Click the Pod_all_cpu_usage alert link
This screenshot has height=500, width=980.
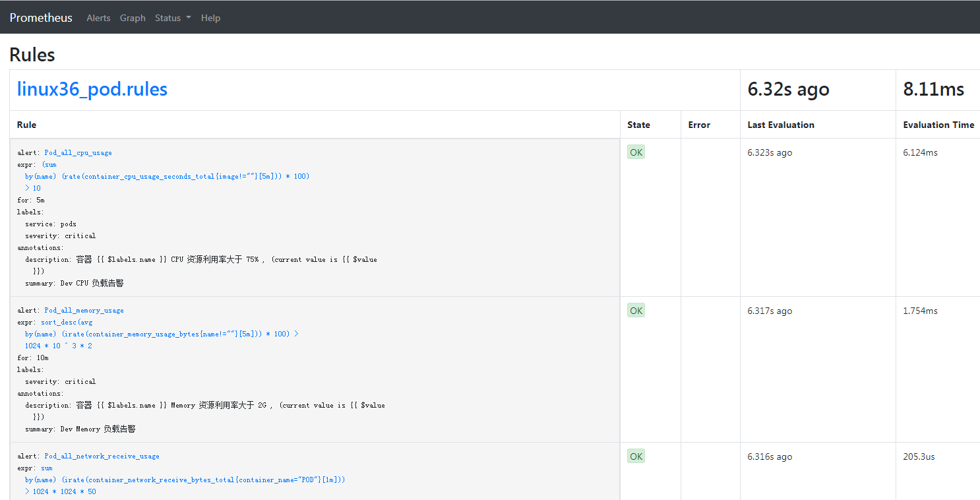click(78, 152)
